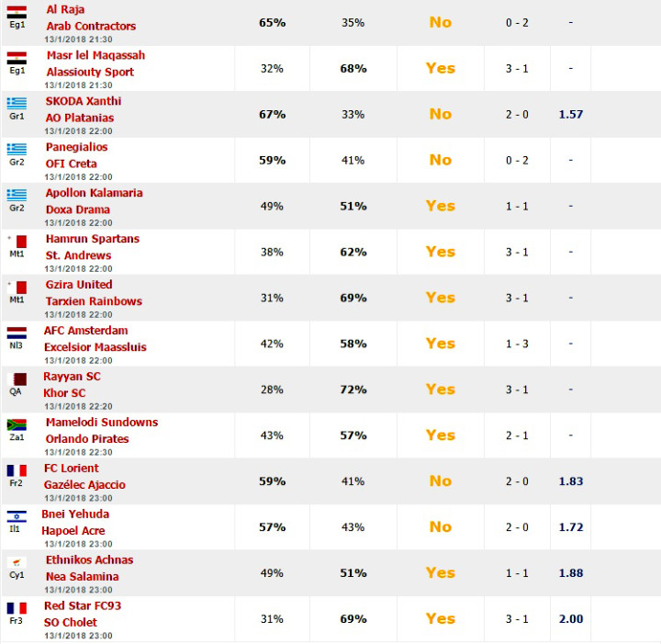Click the South Africa flag by Mamelodi Sundowns

(17, 424)
